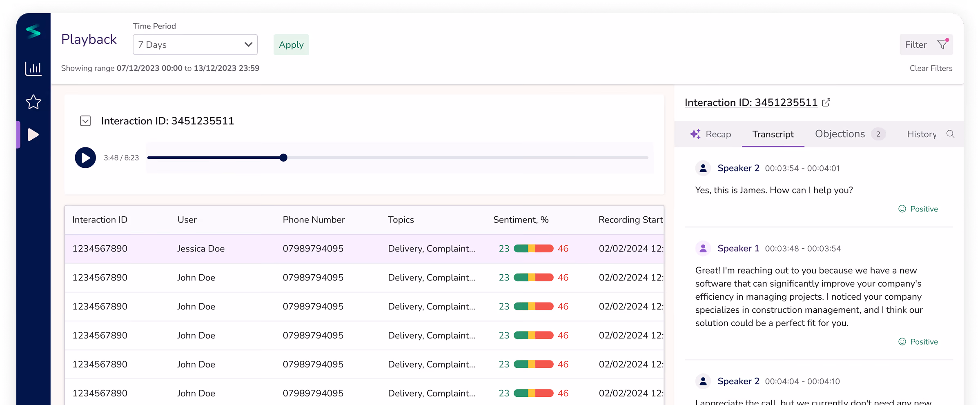The image size is (980, 405).
Task: Apply the selected time period
Action: point(291,45)
